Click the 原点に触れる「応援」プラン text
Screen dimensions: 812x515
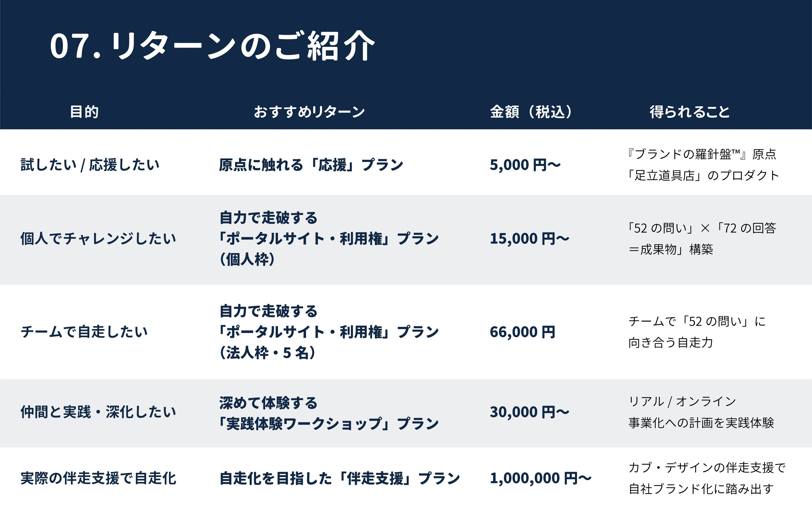tap(311, 165)
